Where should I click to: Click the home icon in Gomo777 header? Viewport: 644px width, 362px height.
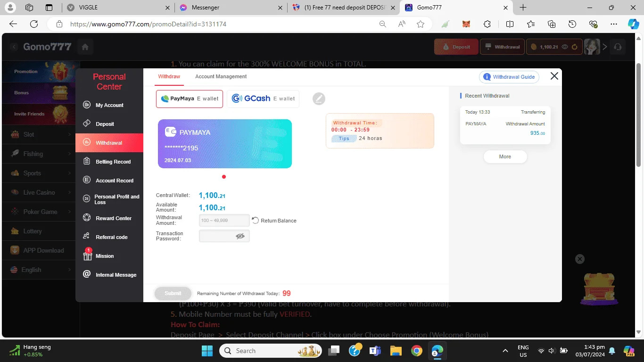pos(85,47)
